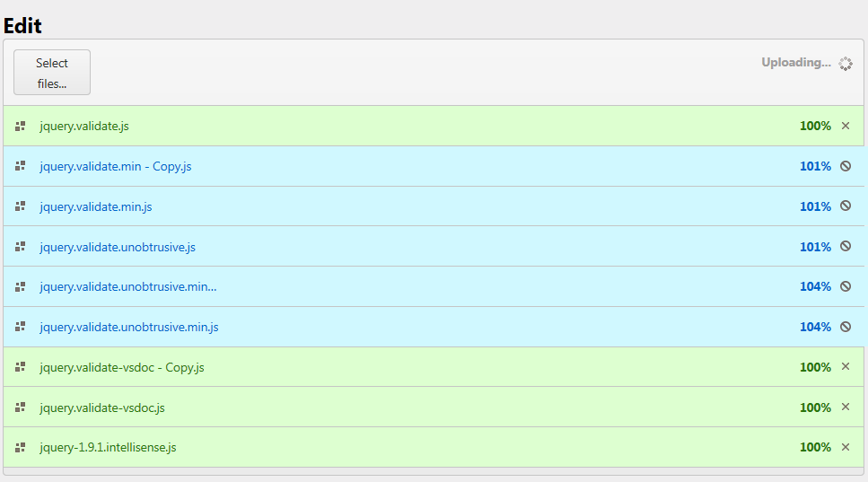This screenshot has height=482, width=868.
Task: Click the jquery.validate-vsdoc.js file name
Action: 102,408
